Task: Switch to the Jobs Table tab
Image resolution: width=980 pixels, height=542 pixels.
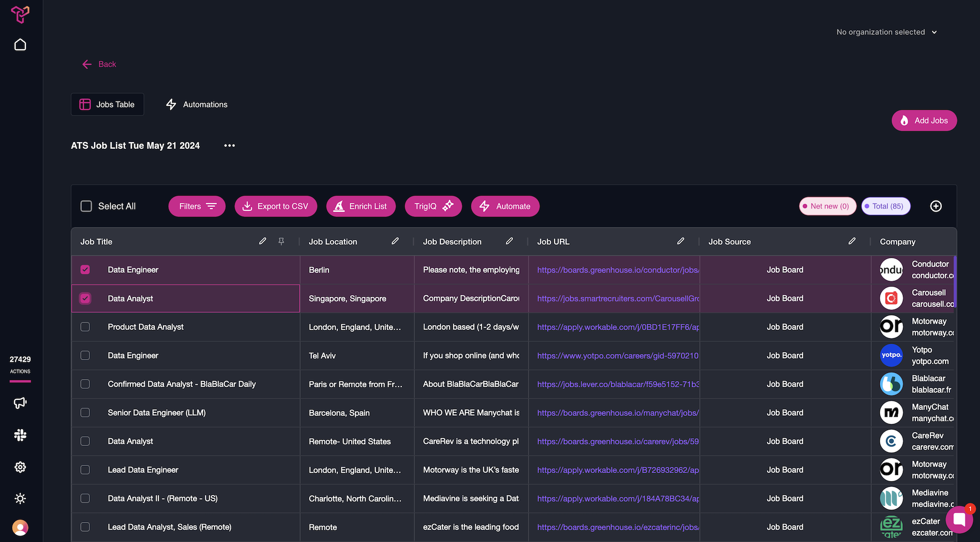Action: coord(107,104)
